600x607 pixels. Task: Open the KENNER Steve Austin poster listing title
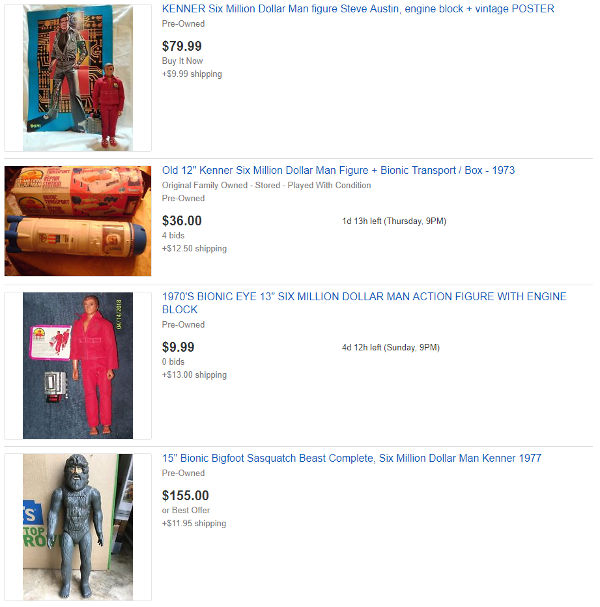pyautogui.click(x=358, y=9)
